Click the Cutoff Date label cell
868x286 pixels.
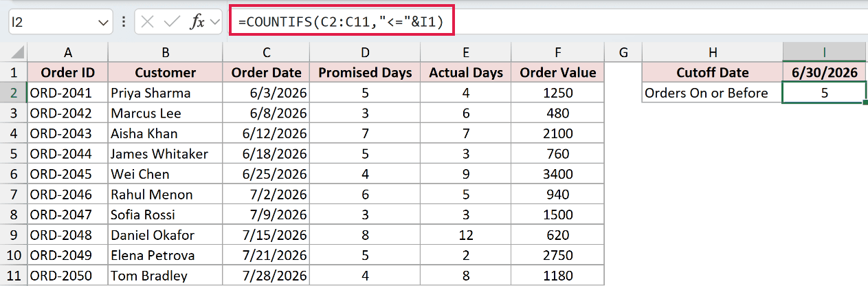click(x=712, y=73)
